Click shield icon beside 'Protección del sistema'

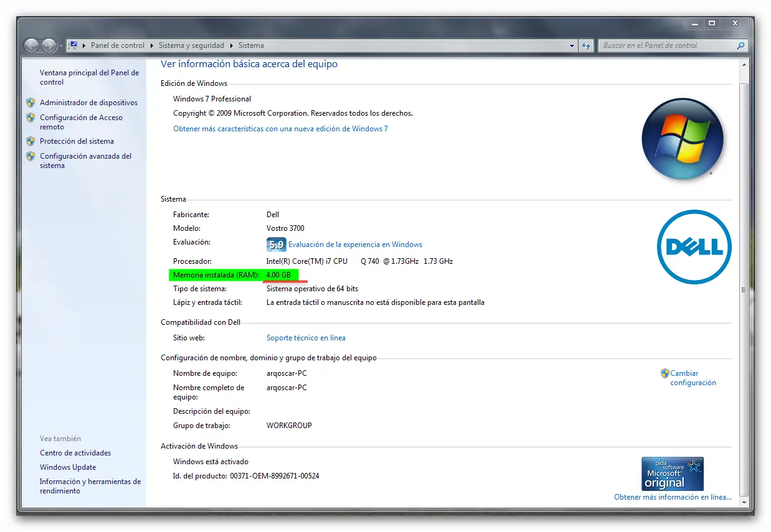tap(31, 141)
